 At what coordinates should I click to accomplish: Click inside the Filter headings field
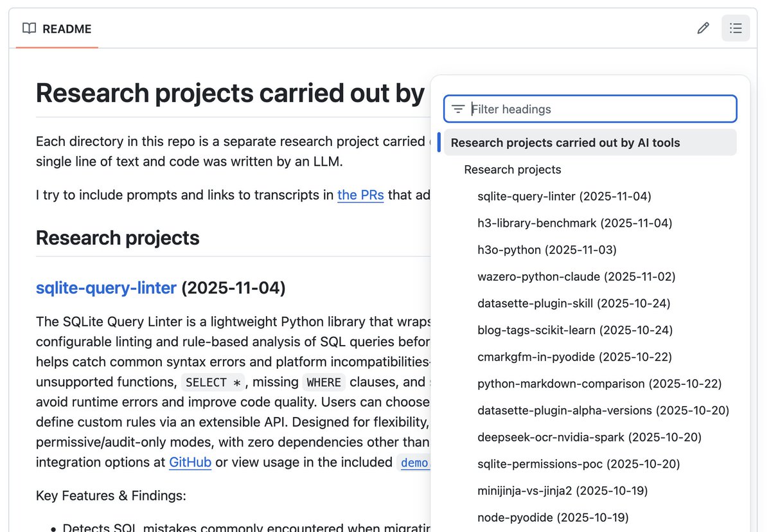(578, 109)
